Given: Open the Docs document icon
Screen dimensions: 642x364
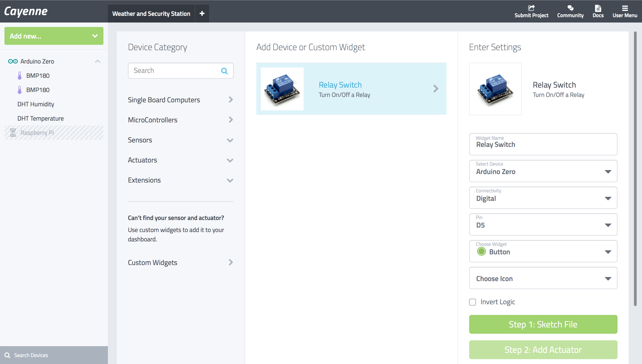Looking at the screenshot, I should tap(598, 8).
